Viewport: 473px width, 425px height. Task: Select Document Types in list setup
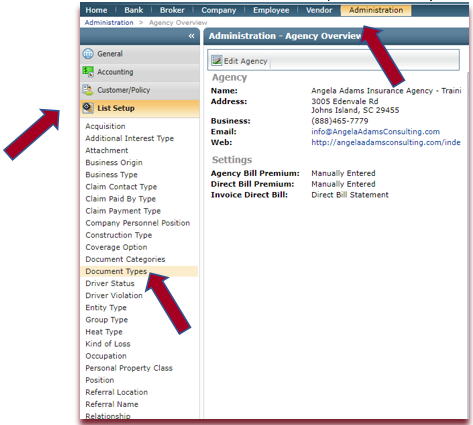116,271
